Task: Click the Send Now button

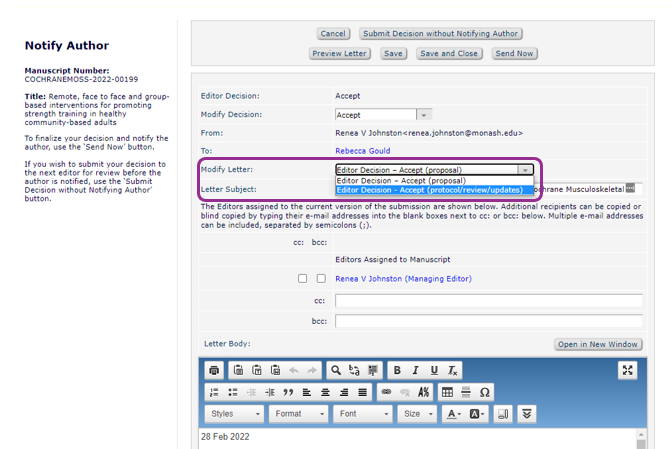Action: pyautogui.click(x=514, y=53)
